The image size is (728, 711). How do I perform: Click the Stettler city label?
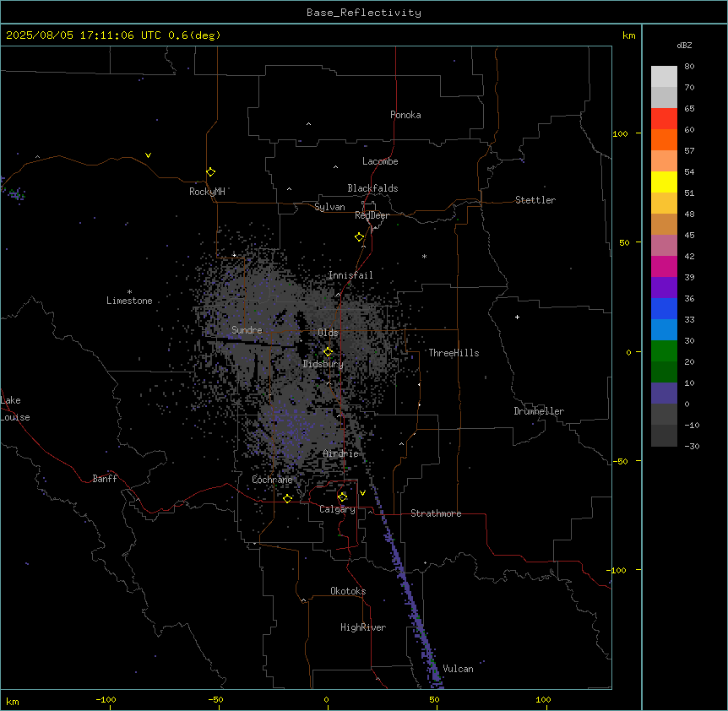click(535, 200)
